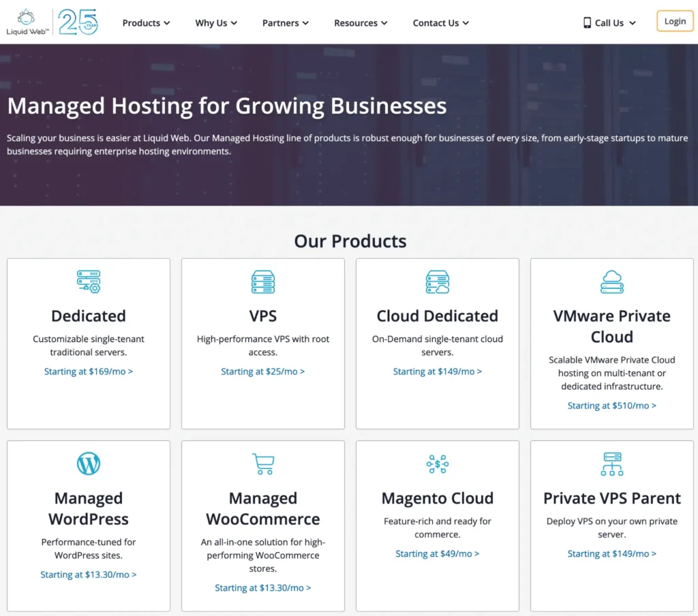Expand the Contact Us chevron
The width and height of the screenshot is (698, 616).
tap(466, 23)
